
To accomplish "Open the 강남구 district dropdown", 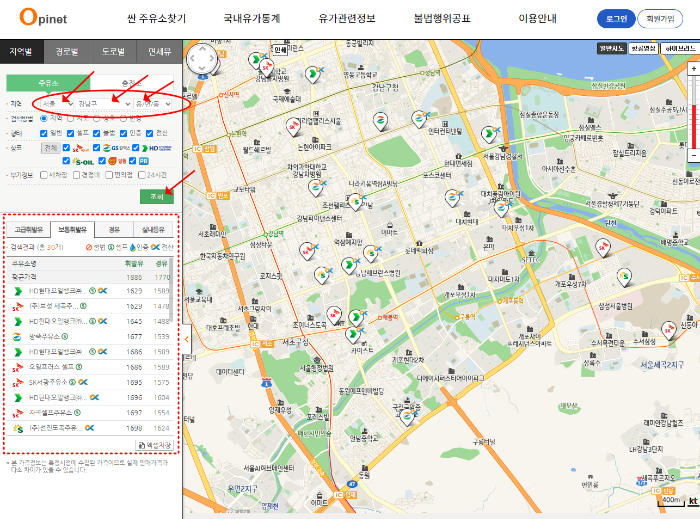I will tap(104, 104).
